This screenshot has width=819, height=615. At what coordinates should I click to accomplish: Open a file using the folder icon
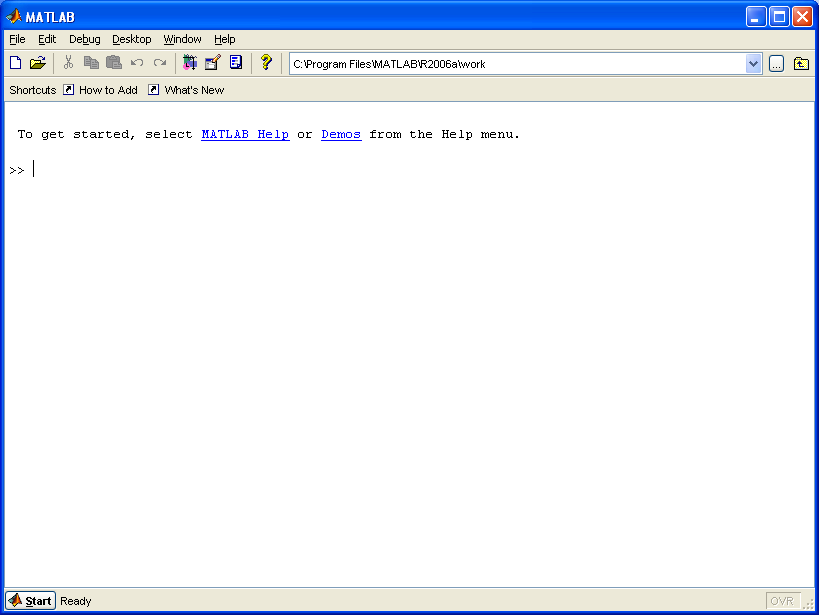click(x=38, y=63)
